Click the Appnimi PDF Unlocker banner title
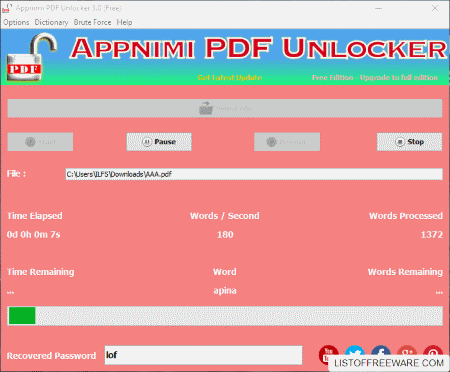The width and height of the screenshot is (450, 372). pos(258,48)
